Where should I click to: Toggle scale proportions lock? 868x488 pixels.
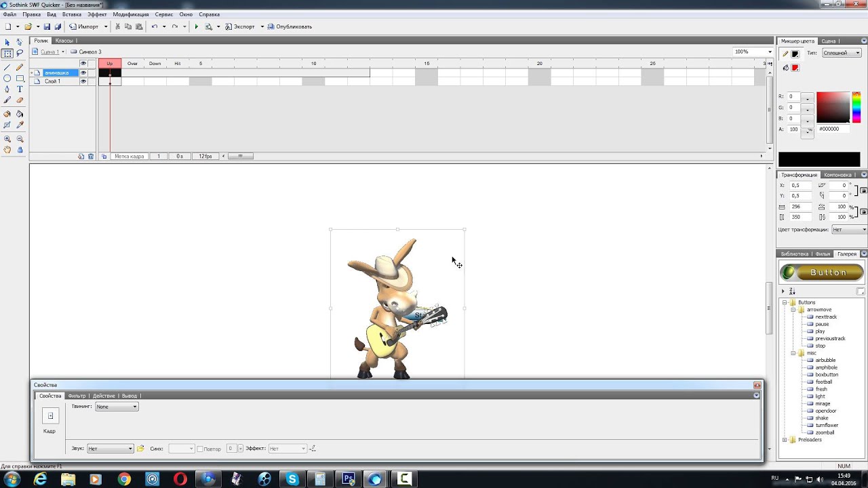863,212
